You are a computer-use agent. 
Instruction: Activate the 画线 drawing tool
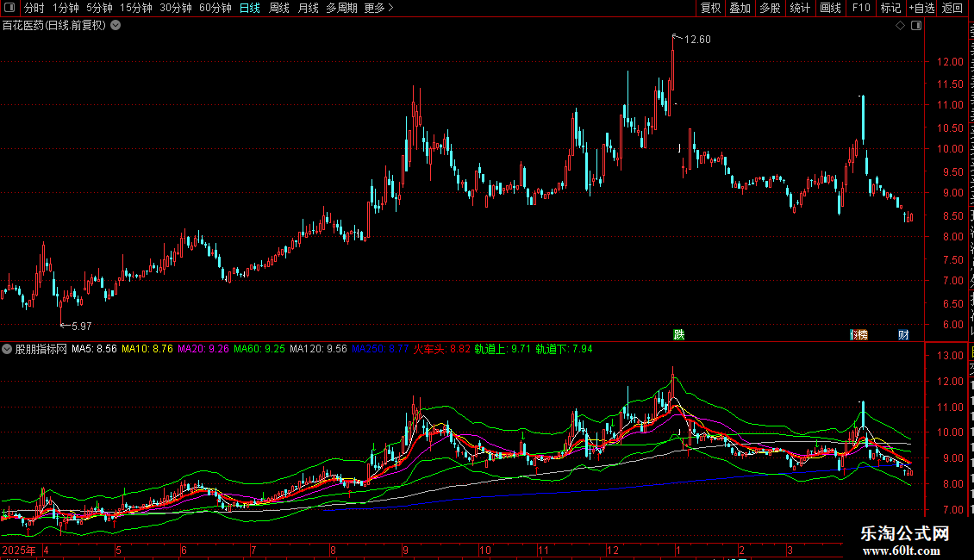coord(831,8)
